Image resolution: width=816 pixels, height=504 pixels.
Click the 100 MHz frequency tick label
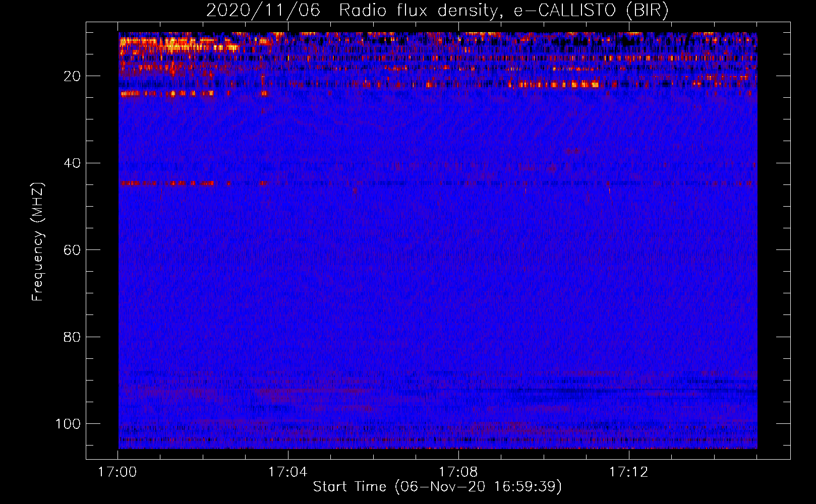coord(68,424)
